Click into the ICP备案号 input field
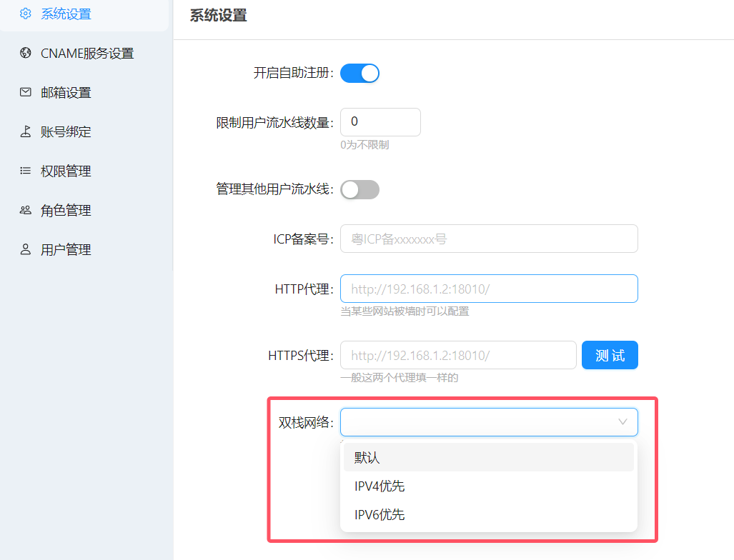 (489, 239)
